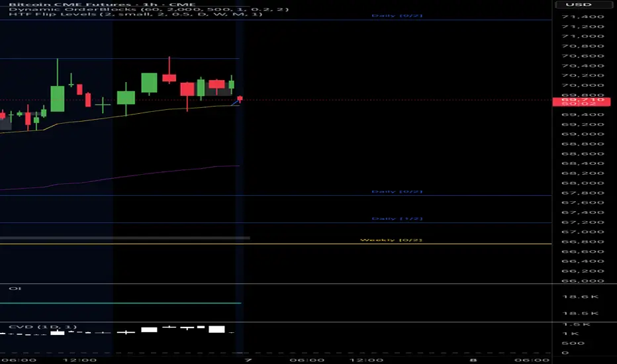Click the 67,000 price axis label
Image resolution: width=617 pixels, height=364 pixels.
pos(583,232)
